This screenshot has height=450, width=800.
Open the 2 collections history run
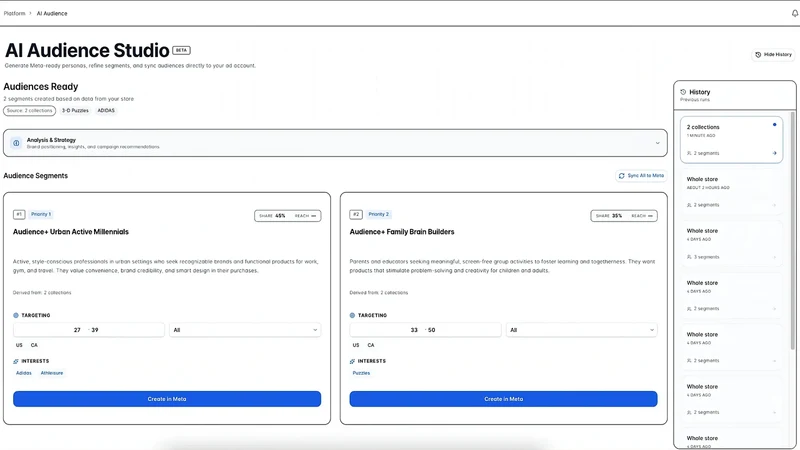tap(731, 140)
